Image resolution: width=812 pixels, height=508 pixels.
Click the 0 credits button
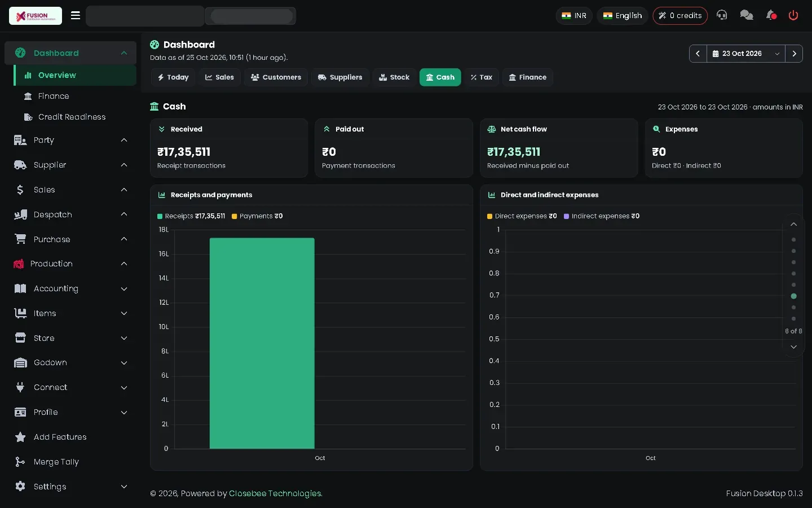pos(680,15)
